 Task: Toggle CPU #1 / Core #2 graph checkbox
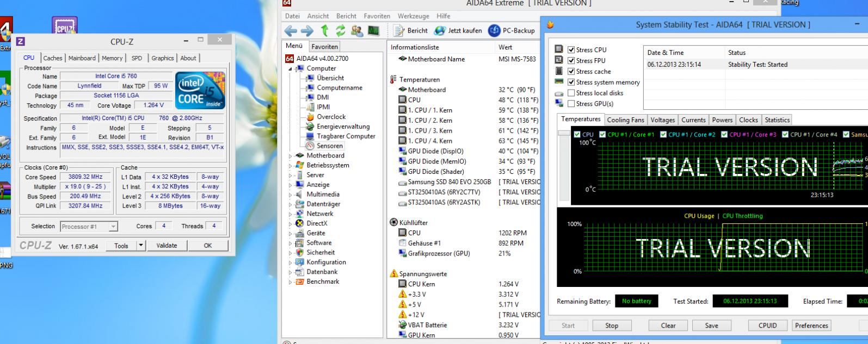pos(663,135)
